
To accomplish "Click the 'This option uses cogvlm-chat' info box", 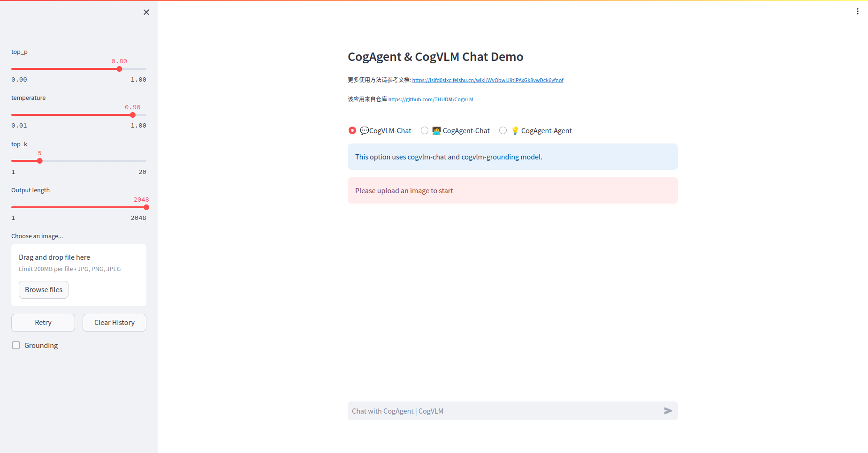I will 512,157.
